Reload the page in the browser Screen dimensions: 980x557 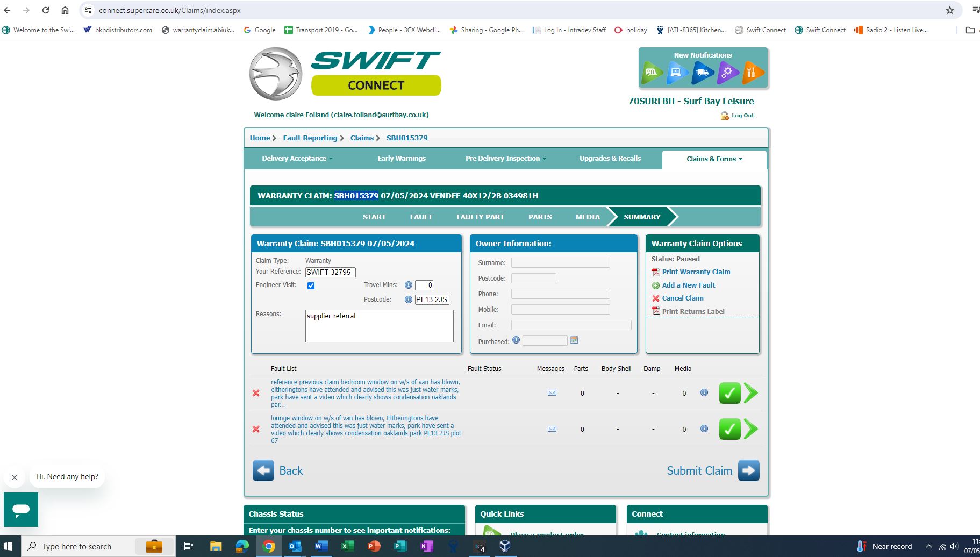coord(46,10)
